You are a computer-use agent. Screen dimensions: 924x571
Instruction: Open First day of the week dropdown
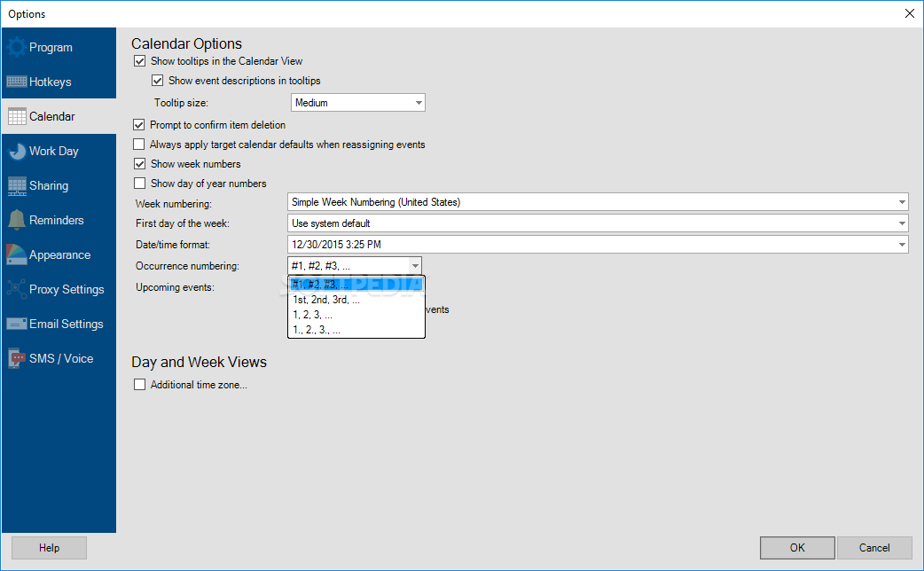click(598, 223)
